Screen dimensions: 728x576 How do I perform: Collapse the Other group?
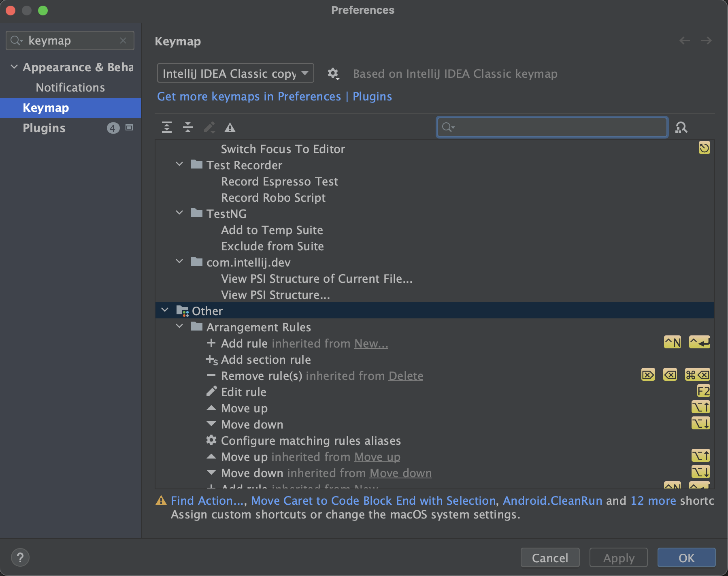point(165,310)
